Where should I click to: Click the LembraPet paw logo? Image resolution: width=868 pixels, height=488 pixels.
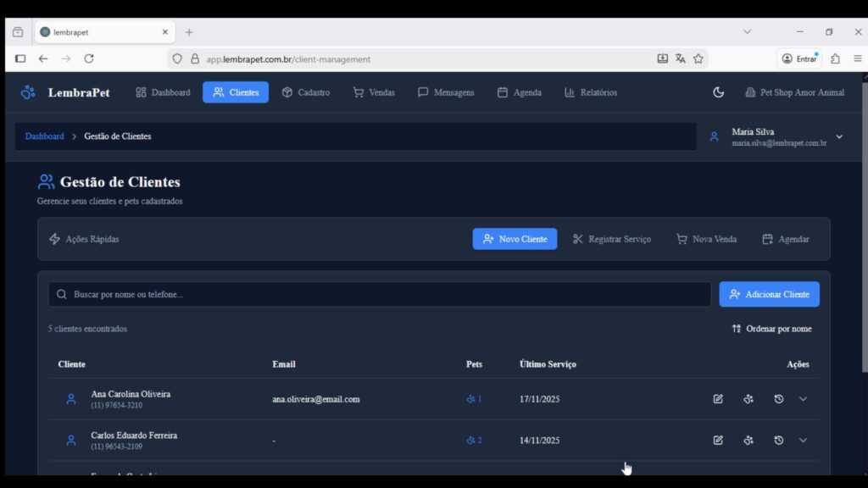[29, 92]
